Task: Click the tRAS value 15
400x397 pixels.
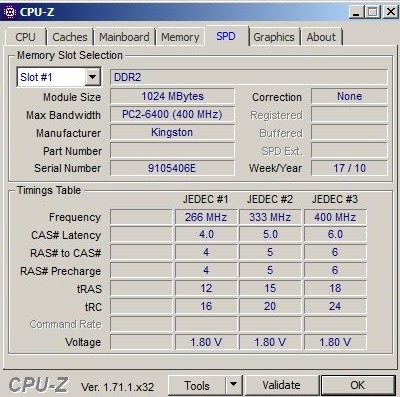Action: (270, 288)
